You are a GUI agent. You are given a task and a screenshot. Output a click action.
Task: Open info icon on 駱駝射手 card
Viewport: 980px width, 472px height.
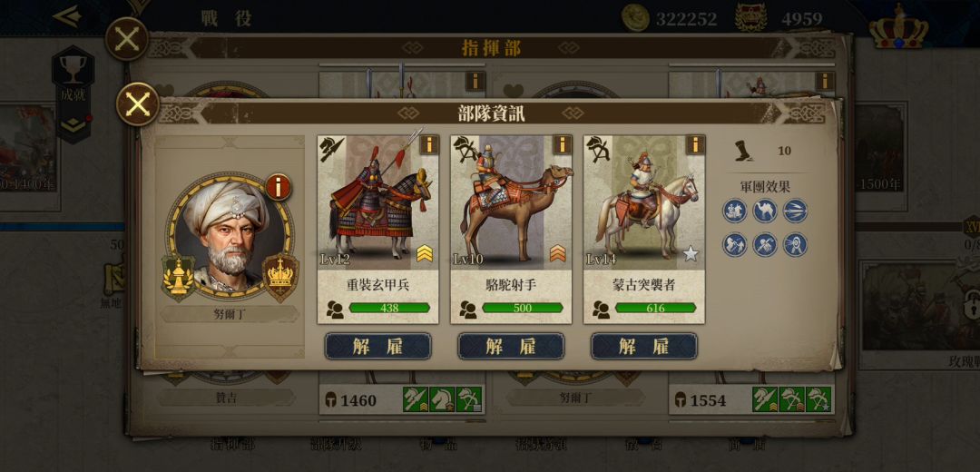point(562,145)
